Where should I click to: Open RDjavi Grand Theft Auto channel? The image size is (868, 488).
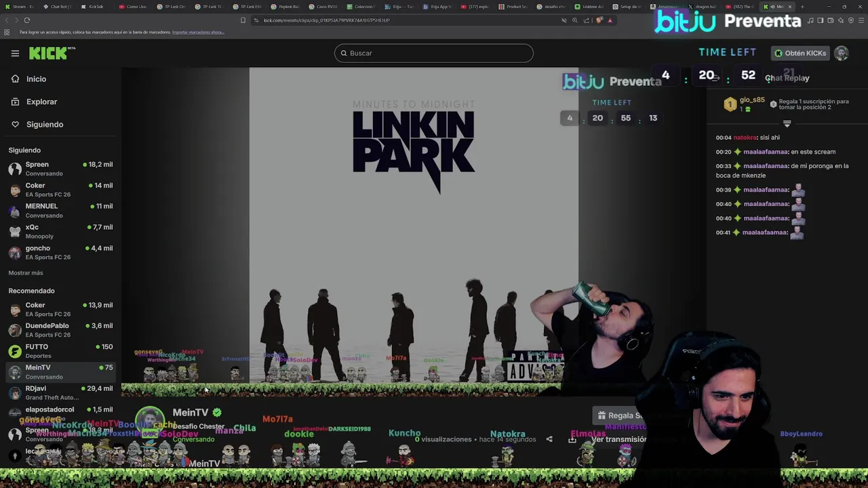coord(61,393)
